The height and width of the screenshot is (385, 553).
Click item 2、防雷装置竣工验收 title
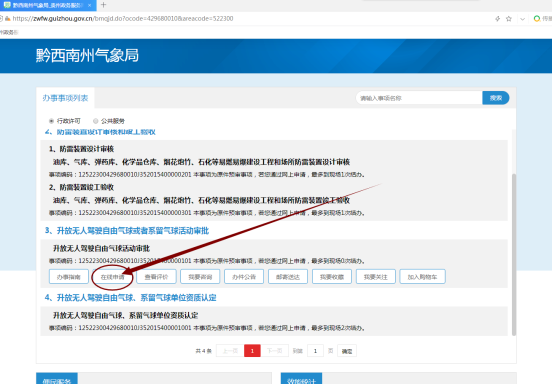tap(81, 187)
